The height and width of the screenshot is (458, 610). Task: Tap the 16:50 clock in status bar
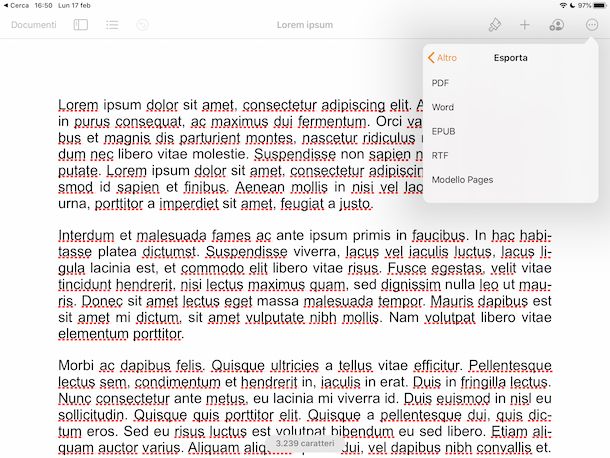pos(43,5)
